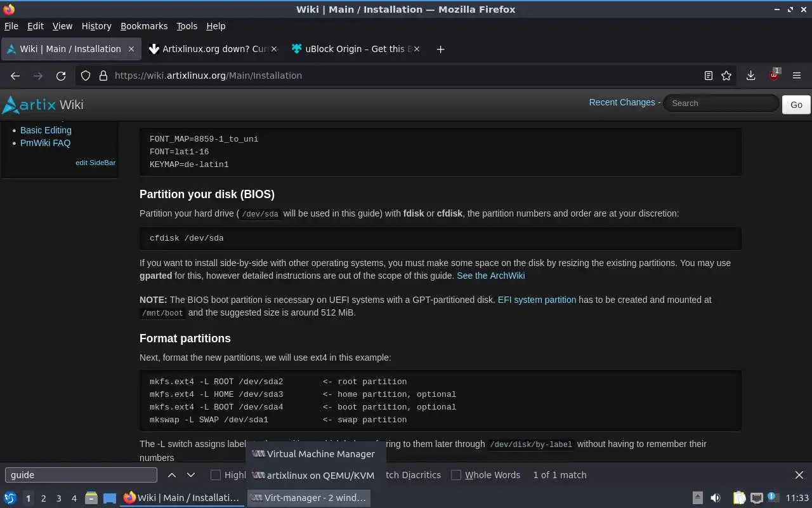This screenshot has width=812, height=508.
Task: Open the desktop application launcher menu icon
Action: (10, 498)
